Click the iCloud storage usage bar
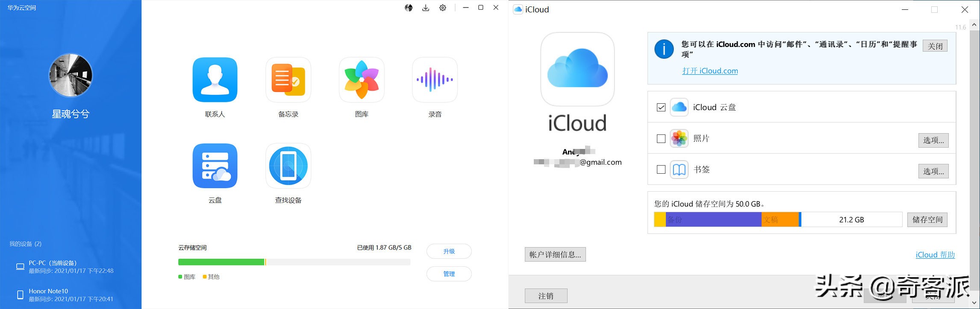980x309 pixels. coord(777,220)
